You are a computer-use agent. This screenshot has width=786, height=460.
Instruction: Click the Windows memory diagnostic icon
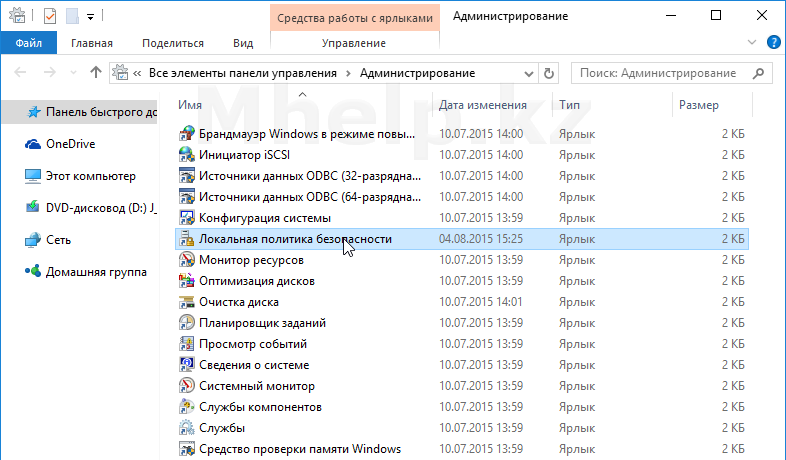[186, 448]
